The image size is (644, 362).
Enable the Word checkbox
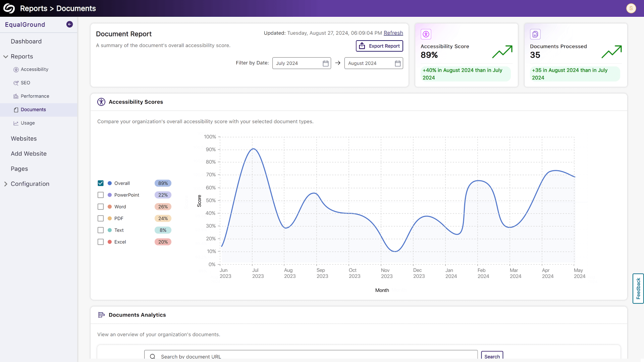pyautogui.click(x=101, y=207)
